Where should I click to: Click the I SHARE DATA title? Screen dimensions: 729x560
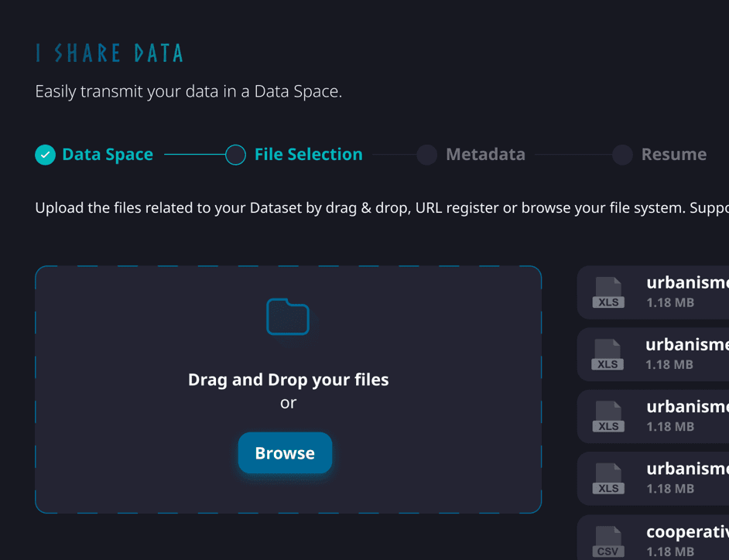pyautogui.click(x=110, y=53)
